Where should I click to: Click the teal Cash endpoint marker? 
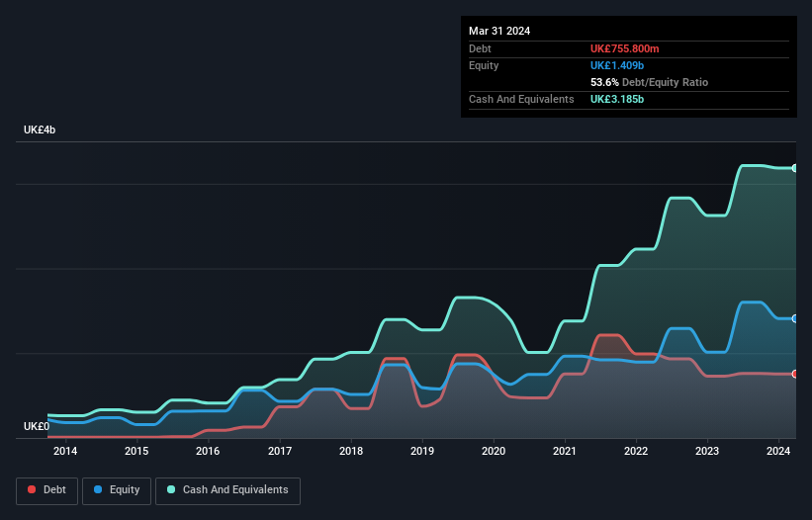click(x=794, y=168)
